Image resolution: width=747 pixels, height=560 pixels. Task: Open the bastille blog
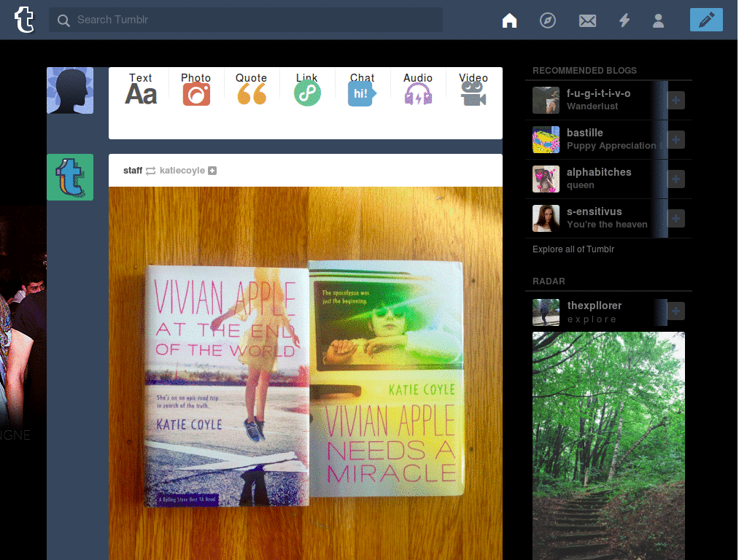pyautogui.click(x=584, y=133)
